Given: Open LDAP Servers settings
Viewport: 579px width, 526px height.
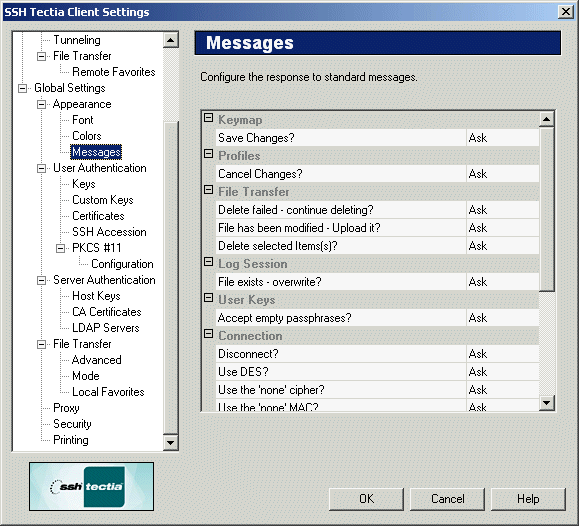Looking at the screenshot, I should 106,328.
